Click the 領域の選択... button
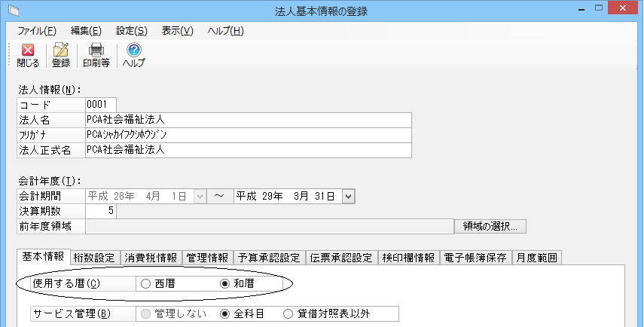This screenshot has height=327, width=644. coord(490,226)
